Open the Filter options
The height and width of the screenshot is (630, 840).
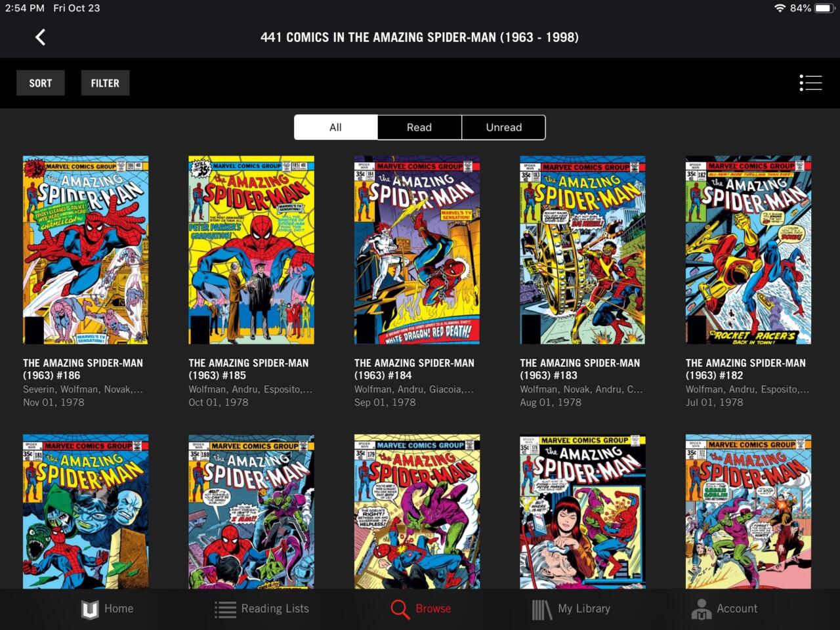pyautogui.click(x=105, y=83)
